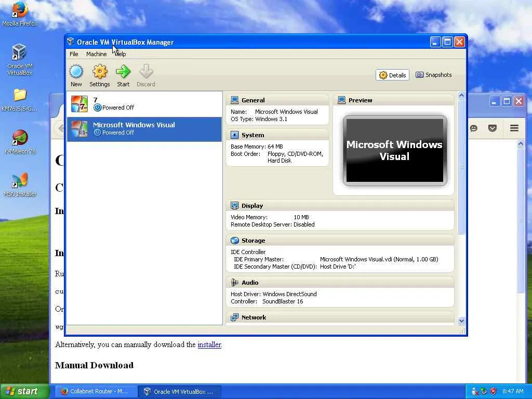Open the Network section header
The height and width of the screenshot is (399, 532).
[340, 317]
